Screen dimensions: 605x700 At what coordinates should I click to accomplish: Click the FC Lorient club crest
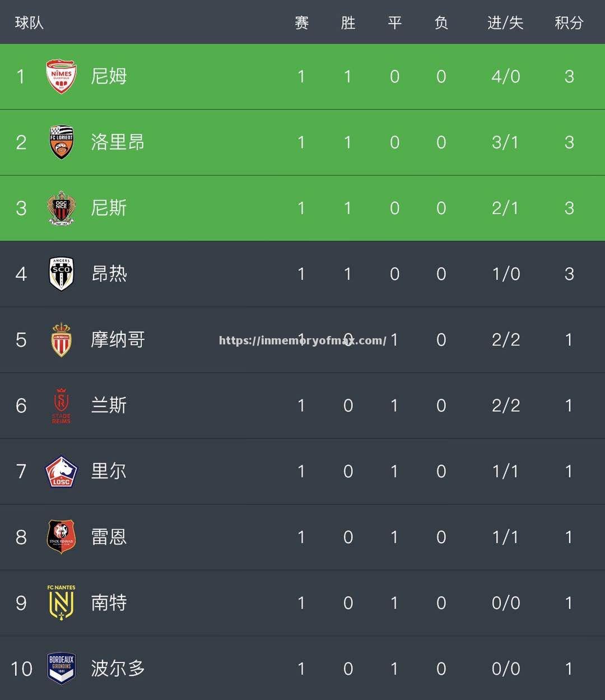click(x=61, y=142)
